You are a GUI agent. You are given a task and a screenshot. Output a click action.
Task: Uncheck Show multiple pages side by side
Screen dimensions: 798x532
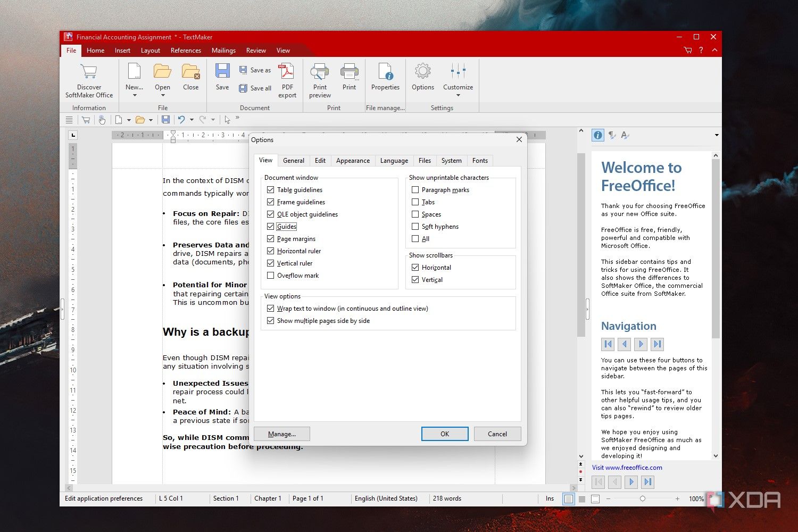coord(271,320)
